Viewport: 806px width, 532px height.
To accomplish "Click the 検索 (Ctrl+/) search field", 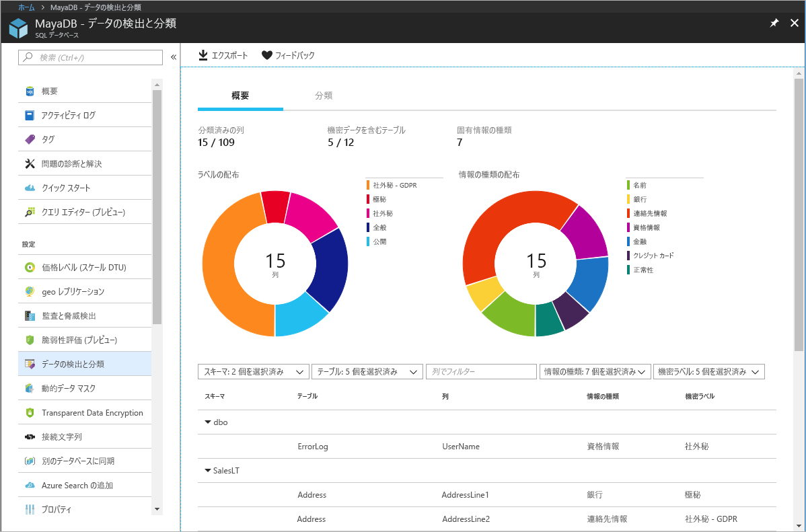I will coord(91,58).
